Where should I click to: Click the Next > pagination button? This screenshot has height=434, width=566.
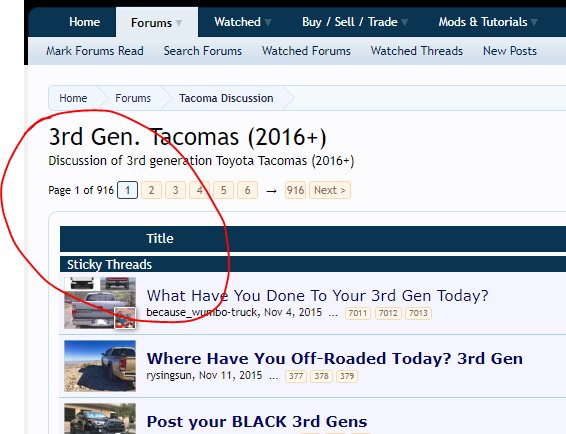[330, 190]
